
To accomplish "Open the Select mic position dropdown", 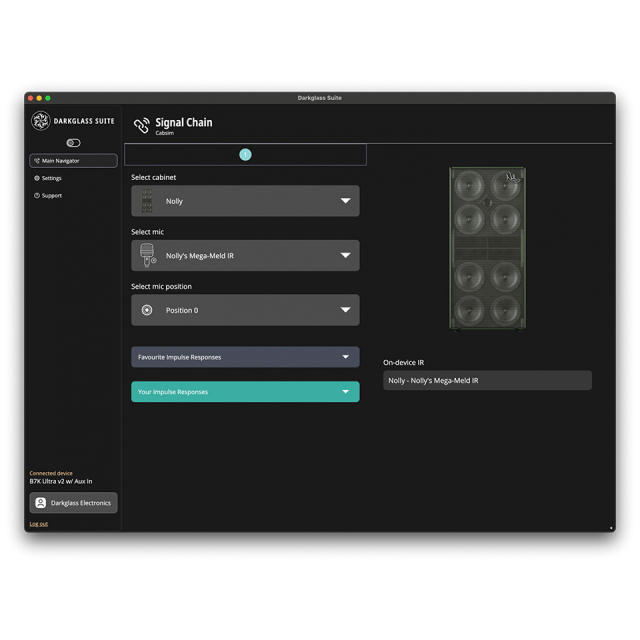I will [x=245, y=310].
